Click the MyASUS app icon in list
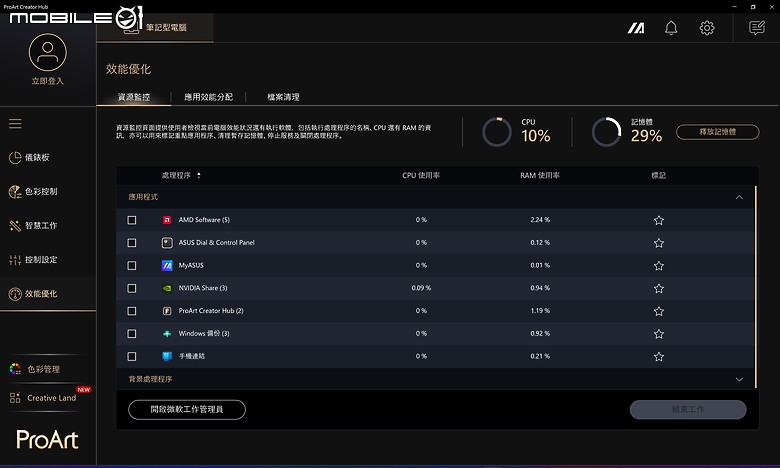This screenshot has height=468, width=780. pyautogui.click(x=167, y=266)
